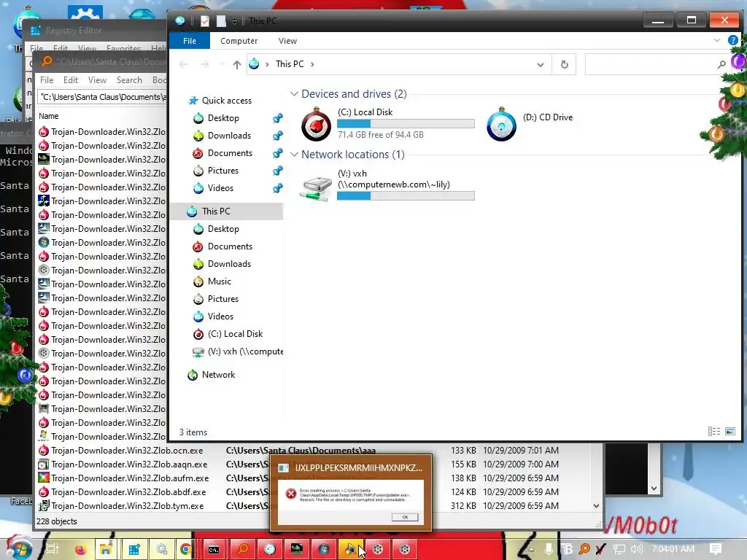Viewport: 747px width, 560px height.
Task: Switch to details view layout icon
Action: (714, 432)
